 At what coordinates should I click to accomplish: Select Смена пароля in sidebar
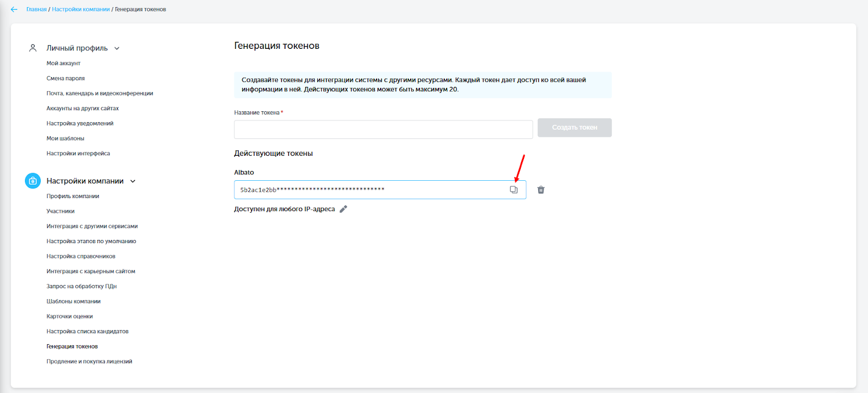(66, 79)
